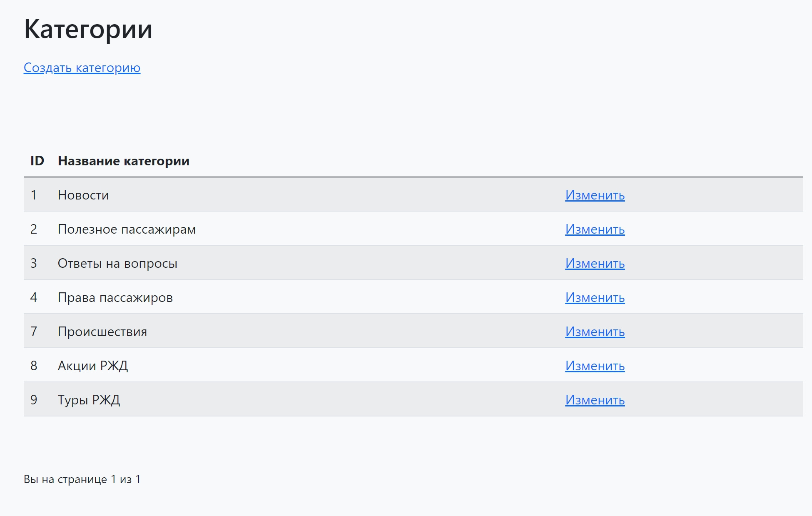Click ID number 7 in the table

coord(34,332)
